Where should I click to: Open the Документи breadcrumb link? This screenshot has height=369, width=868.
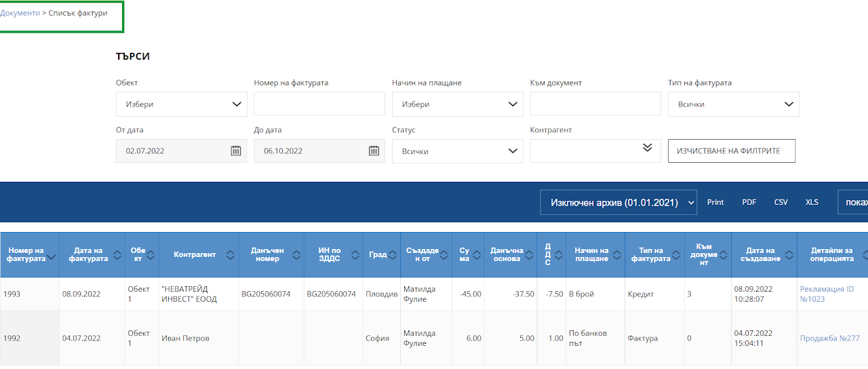[x=20, y=13]
